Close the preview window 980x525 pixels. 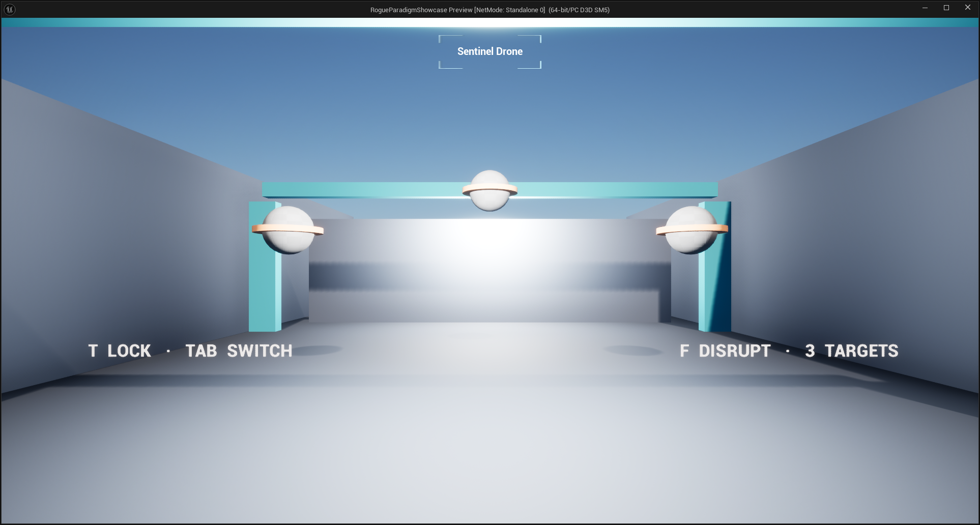(968, 8)
